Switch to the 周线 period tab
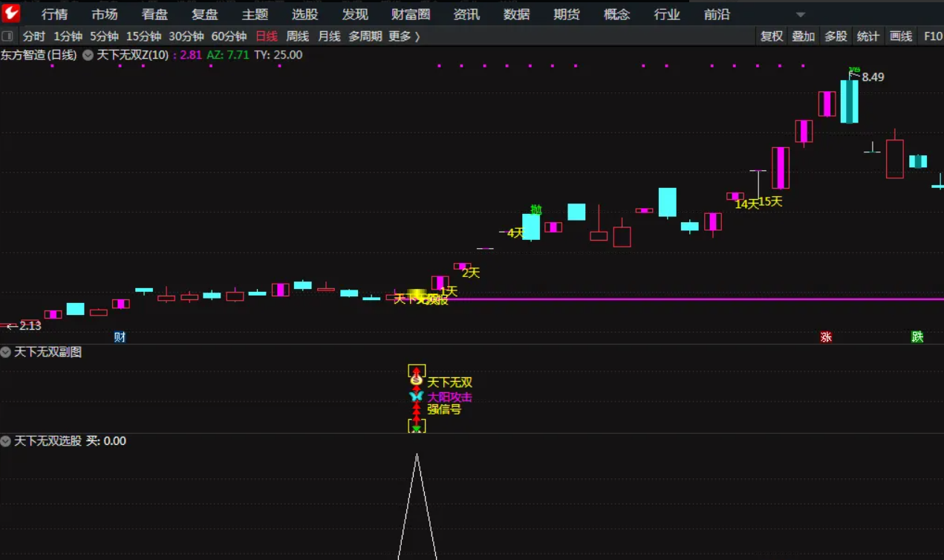The image size is (944, 560). tap(297, 35)
